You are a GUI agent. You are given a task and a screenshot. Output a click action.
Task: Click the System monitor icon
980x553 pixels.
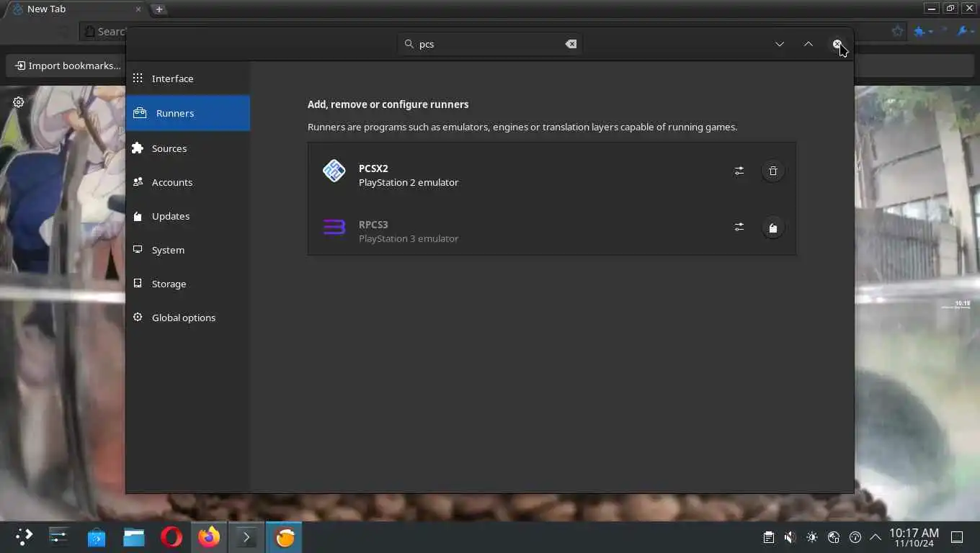click(x=138, y=250)
